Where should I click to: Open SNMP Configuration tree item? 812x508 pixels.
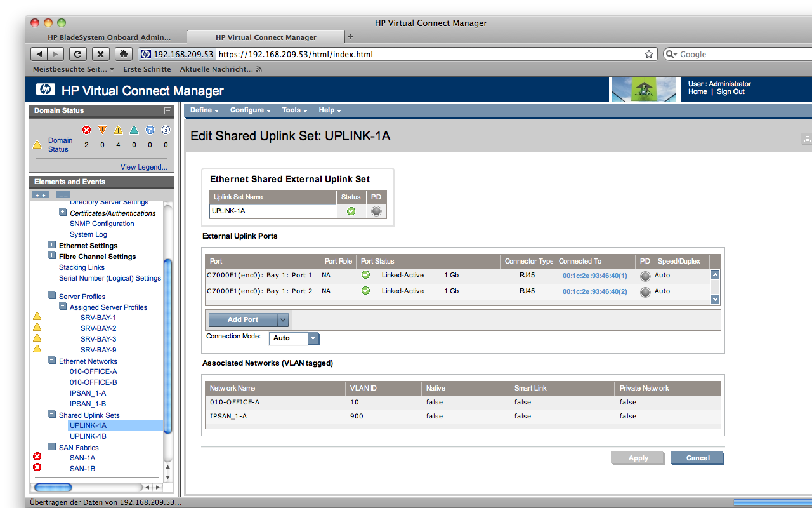pos(102,224)
